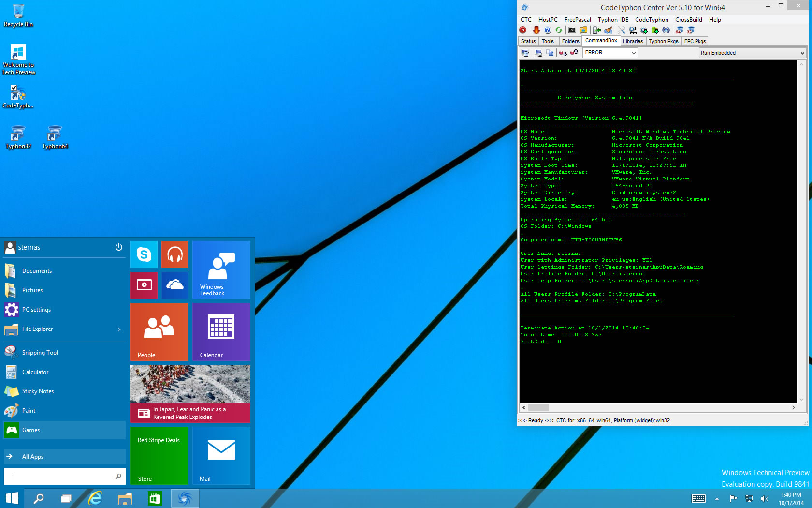Click the CommandBox horizontal scrollbar thumb
The height and width of the screenshot is (508, 812).
[538, 408]
